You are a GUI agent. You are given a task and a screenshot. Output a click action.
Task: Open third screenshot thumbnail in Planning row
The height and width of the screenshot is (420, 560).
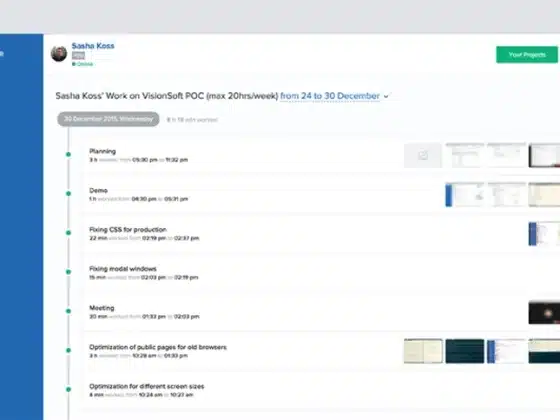(x=506, y=155)
